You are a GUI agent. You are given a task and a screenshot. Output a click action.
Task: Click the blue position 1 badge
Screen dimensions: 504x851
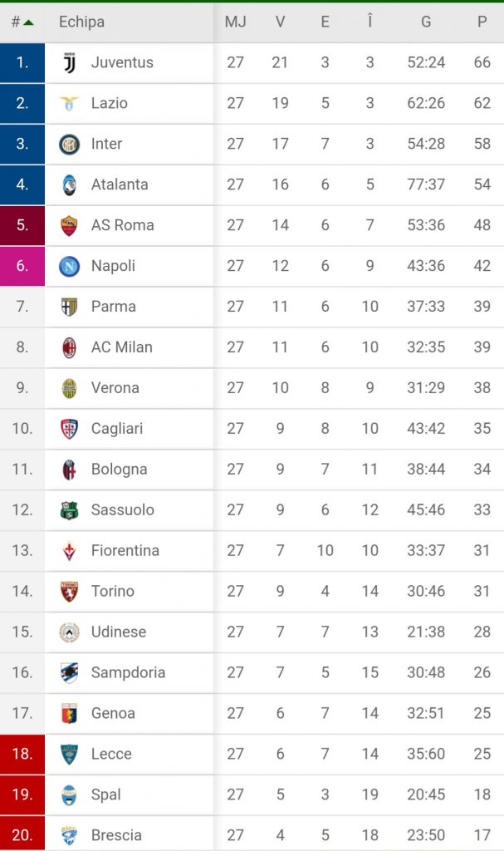[x=22, y=62]
